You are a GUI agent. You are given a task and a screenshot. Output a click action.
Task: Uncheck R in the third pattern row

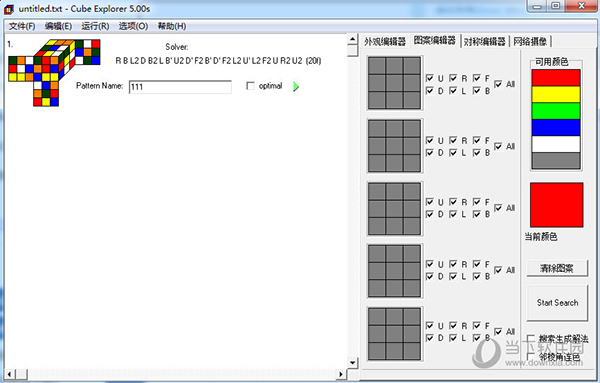pyautogui.click(x=453, y=202)
